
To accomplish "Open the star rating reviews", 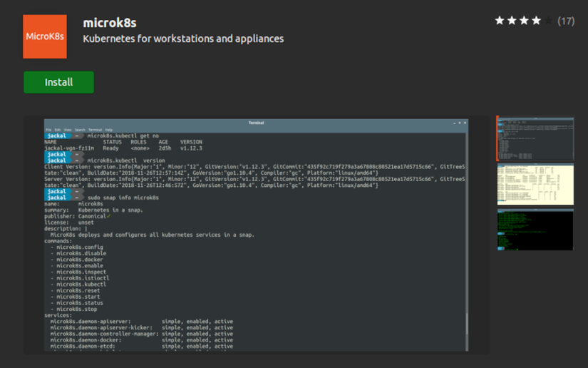I will pos(523,21).
